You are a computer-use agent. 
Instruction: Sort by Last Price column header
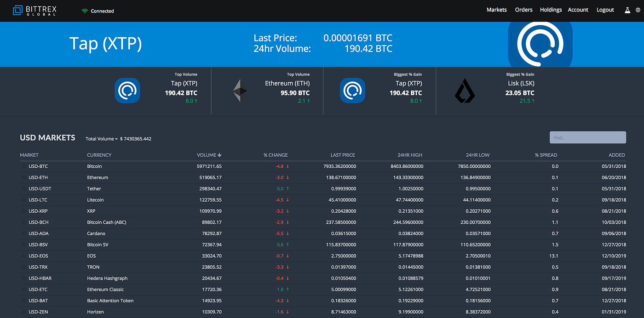(343, 155)
